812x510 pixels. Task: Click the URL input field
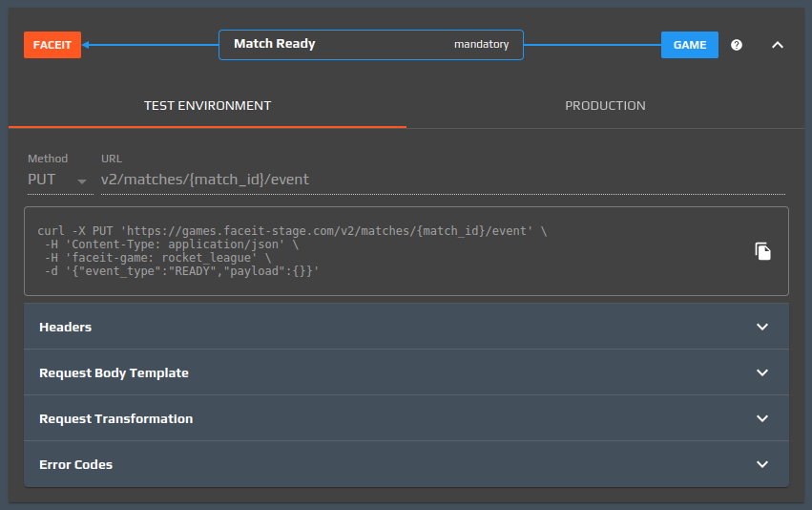click(443, 180)
